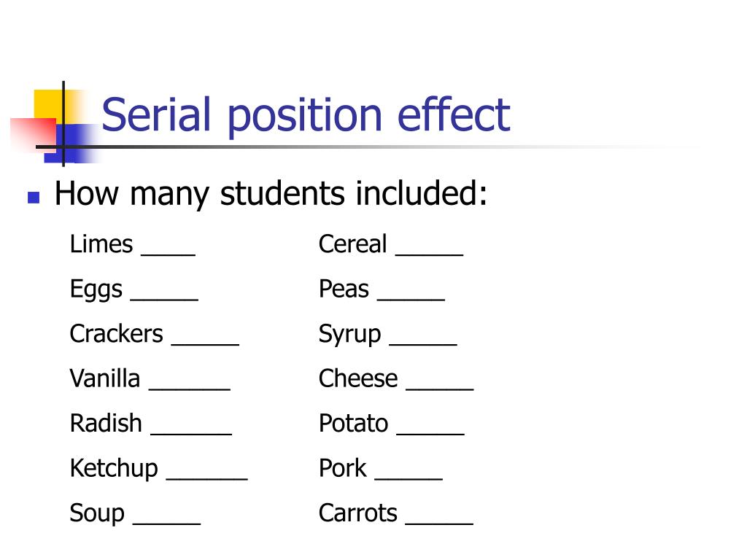
Task: Click the blank line after Cheese
Action: (440, 389)
